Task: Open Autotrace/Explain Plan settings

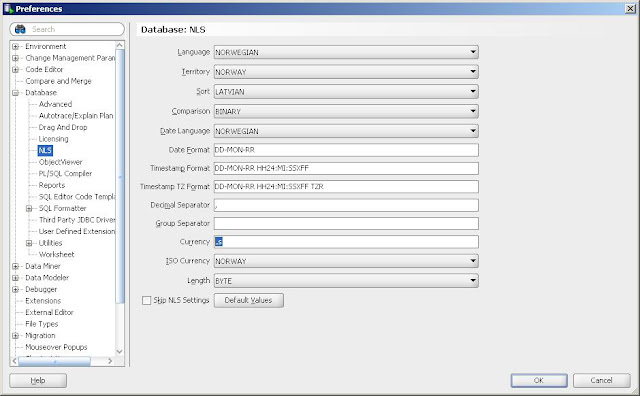Action: pos(76,116)
